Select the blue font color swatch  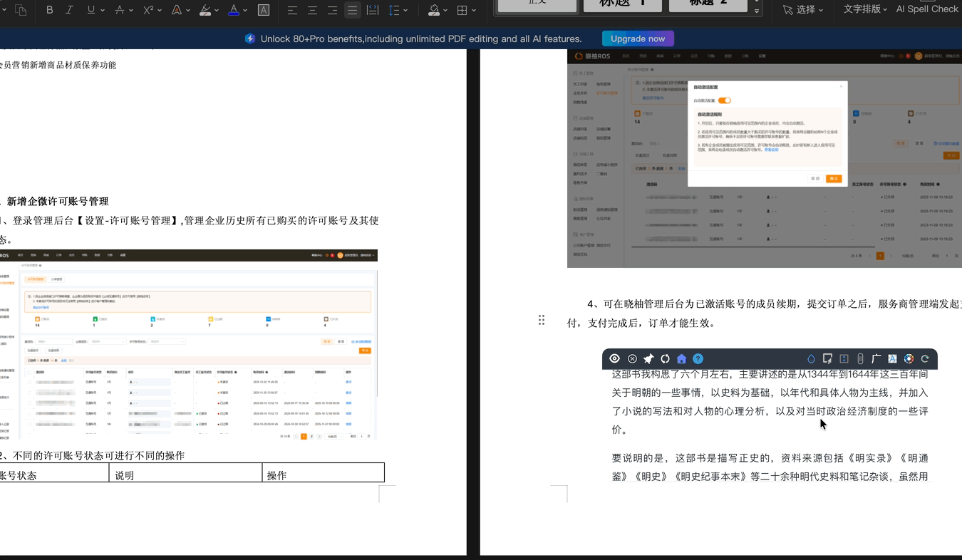tap(234, 11)
